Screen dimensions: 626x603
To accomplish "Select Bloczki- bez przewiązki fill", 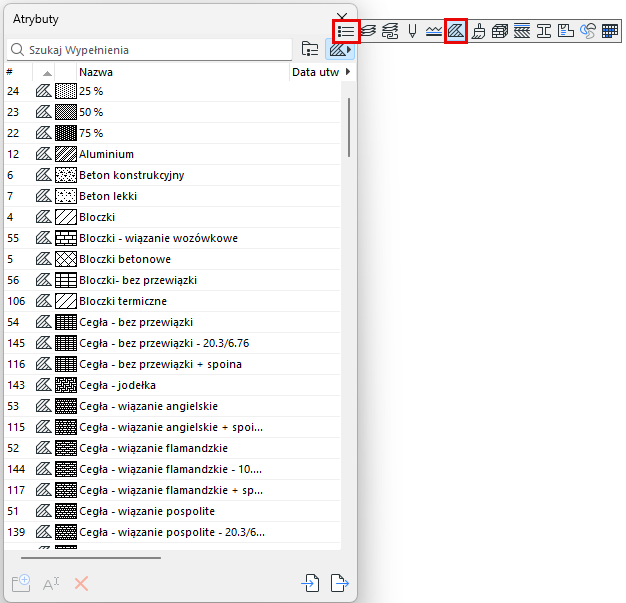I will pos(172,280).
